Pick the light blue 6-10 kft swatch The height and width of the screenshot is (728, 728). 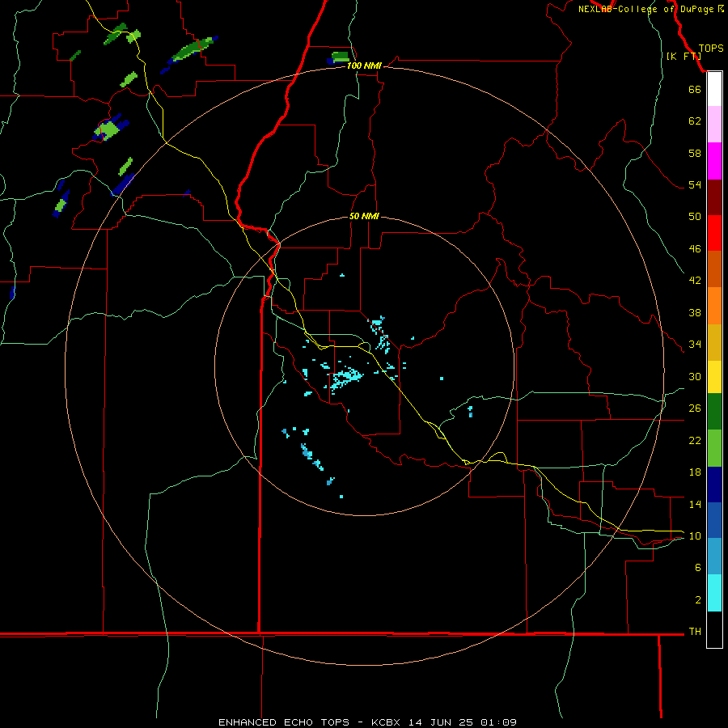click(714, 557)
